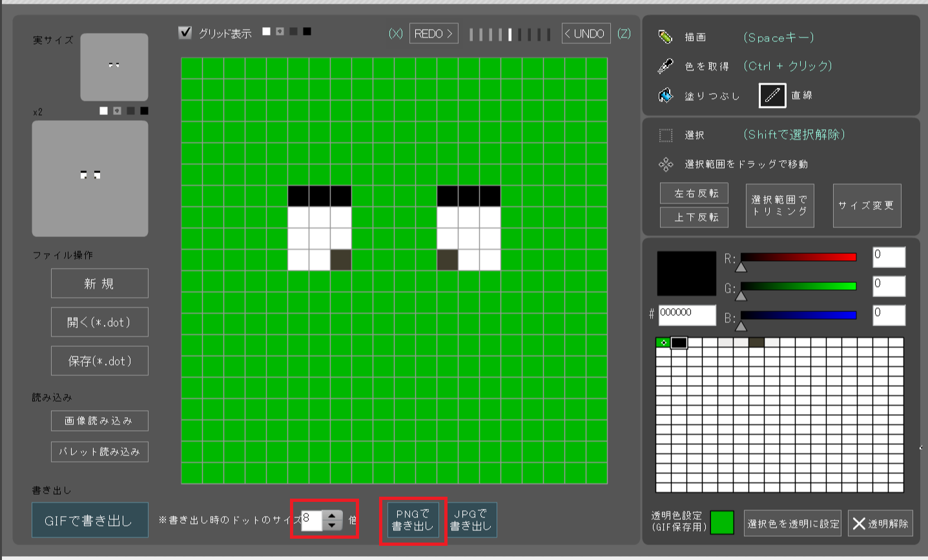Image resolution: width=928 pixels, height=560 pixels.
Task: Click the right eye's dark brown pupil pixel
Action: coord(448,260)
